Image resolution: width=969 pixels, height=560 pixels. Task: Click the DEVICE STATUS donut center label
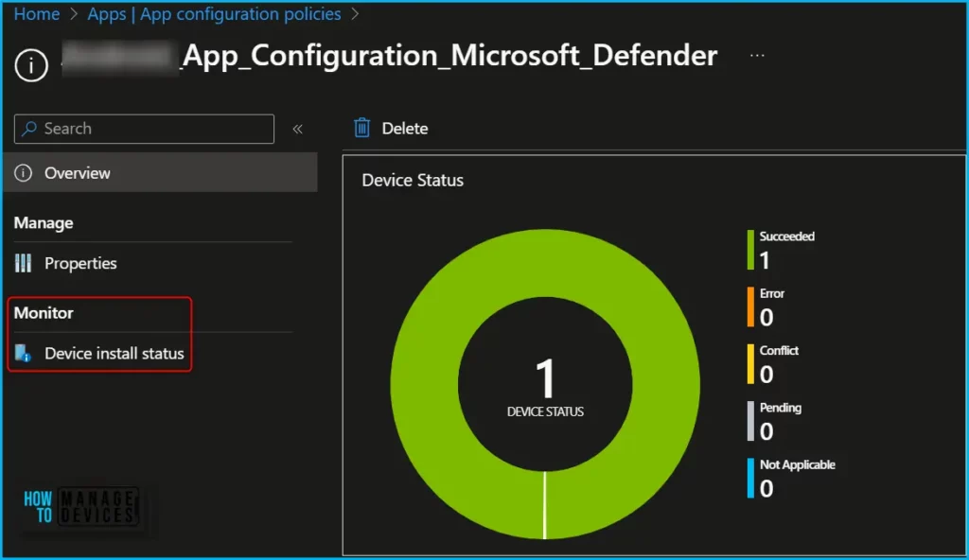pos(545,411)
